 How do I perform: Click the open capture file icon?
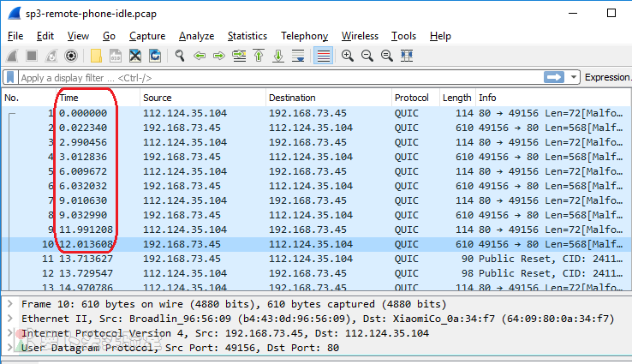95,56
